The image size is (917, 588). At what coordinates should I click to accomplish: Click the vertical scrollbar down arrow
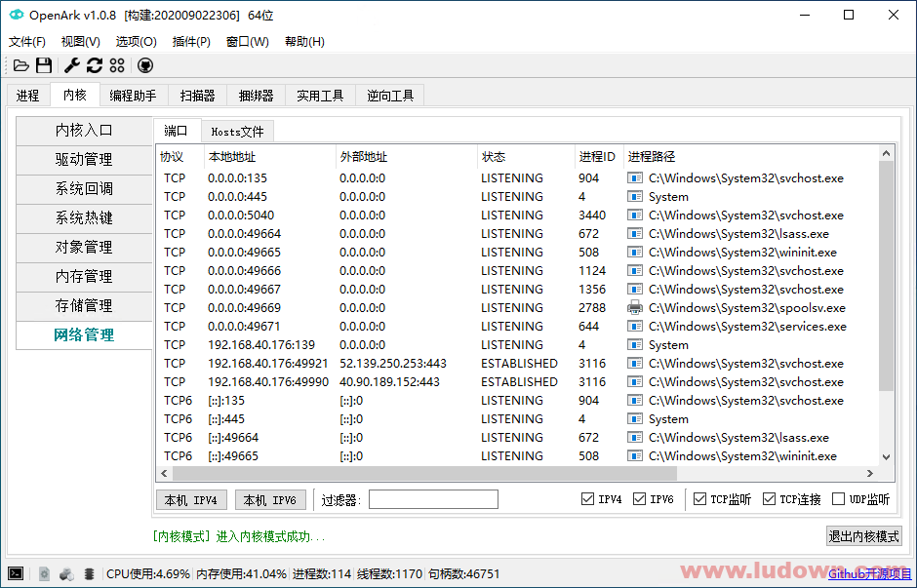[x=886, y=457]
